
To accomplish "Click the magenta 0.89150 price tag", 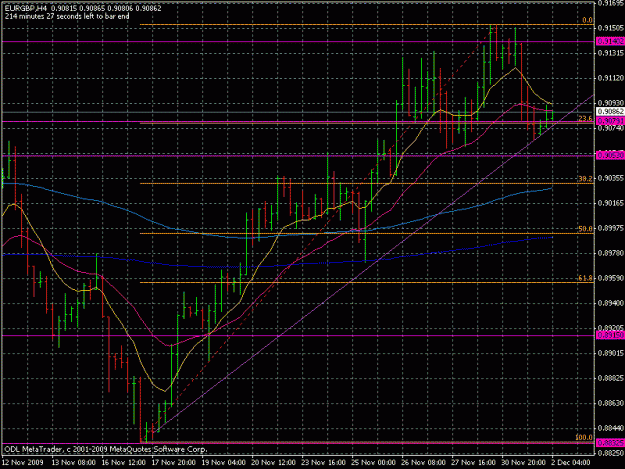I will tap(610, 335).
